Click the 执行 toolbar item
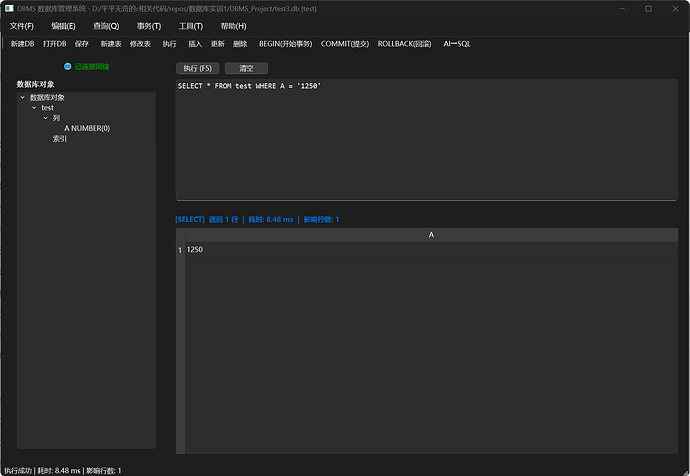690x476 pixels. [x=169, y=44]
